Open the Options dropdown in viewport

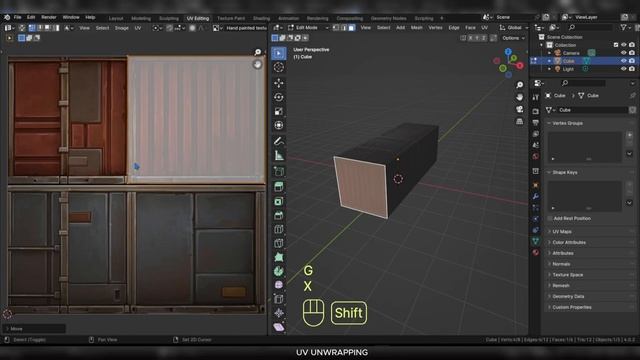tap(513, 38)
